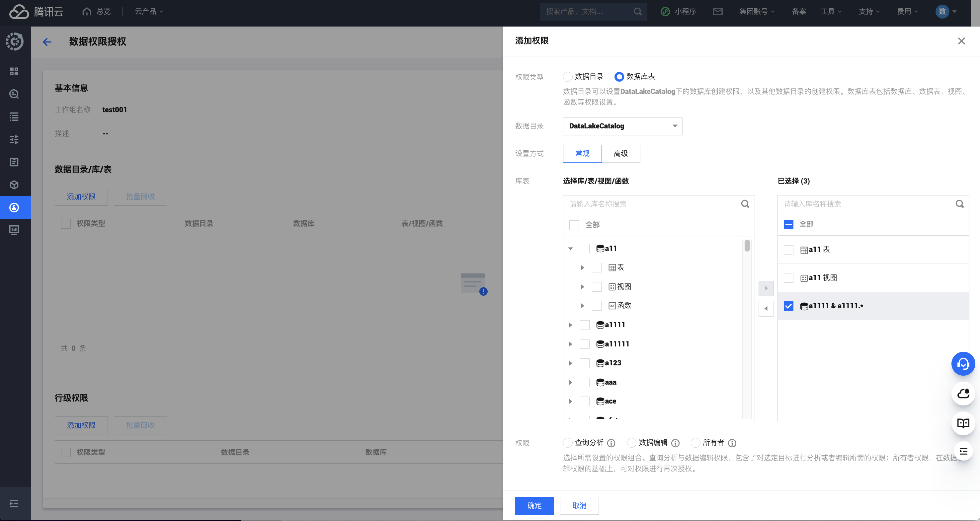The image size is (980, 521).
Task: Open the documentation book floating icon
Action: tap(963, 423)
